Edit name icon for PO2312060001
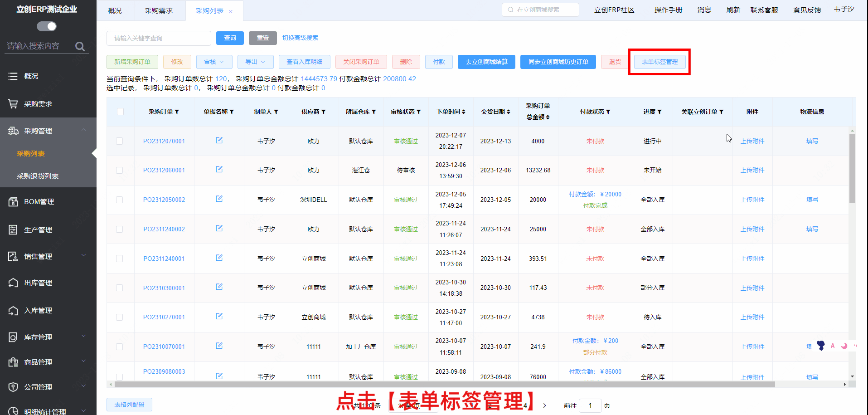Image resolution: width=868 pixels, height=415 pixels. [x=219, y=169]
